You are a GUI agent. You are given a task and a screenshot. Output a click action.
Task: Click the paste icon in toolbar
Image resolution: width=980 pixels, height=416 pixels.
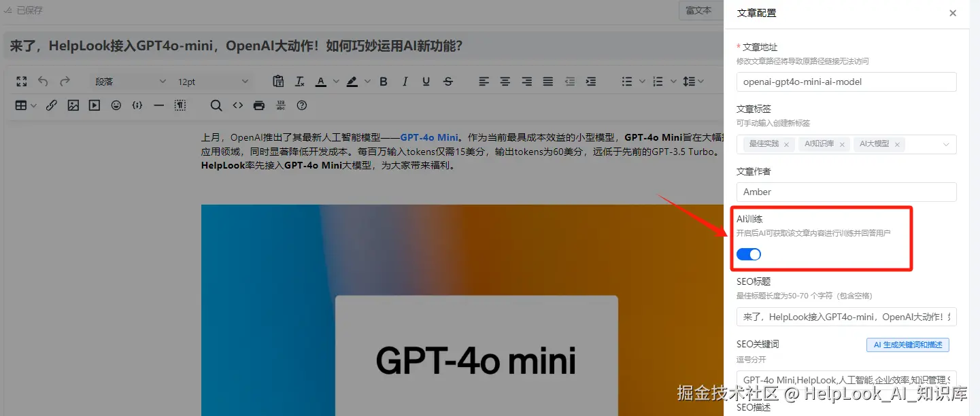pos(278,82)
